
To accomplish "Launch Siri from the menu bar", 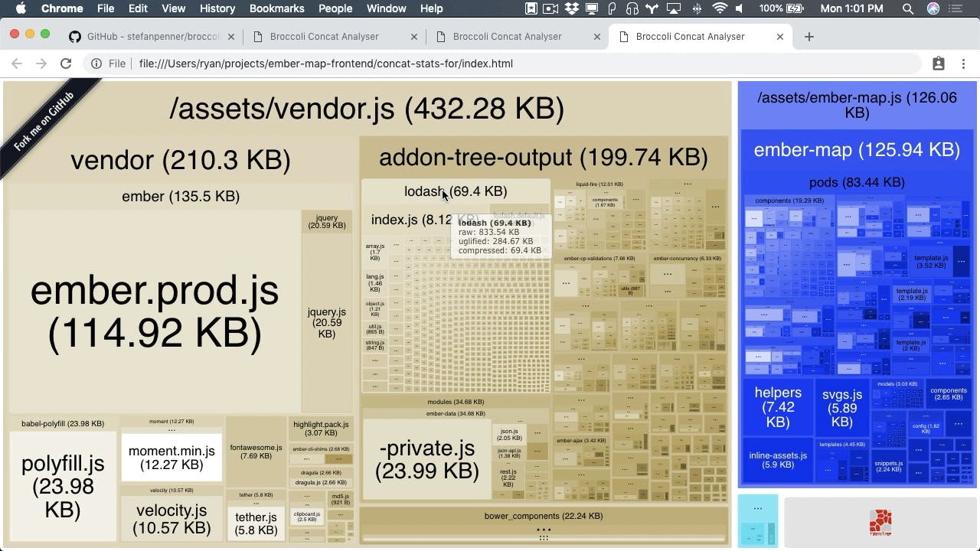I will coord(933,8).
